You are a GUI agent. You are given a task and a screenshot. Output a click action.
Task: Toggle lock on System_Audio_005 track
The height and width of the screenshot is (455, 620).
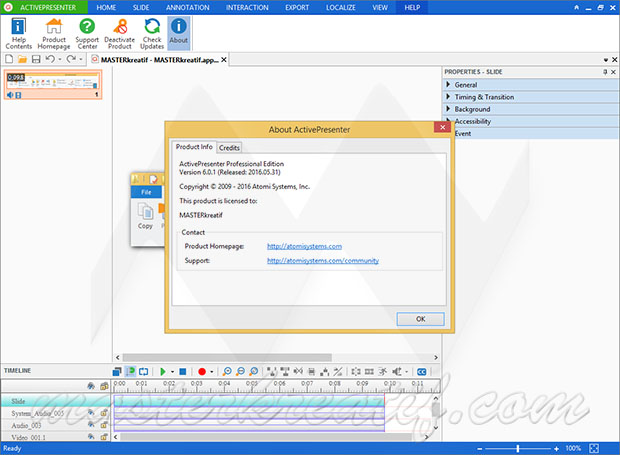104,413
